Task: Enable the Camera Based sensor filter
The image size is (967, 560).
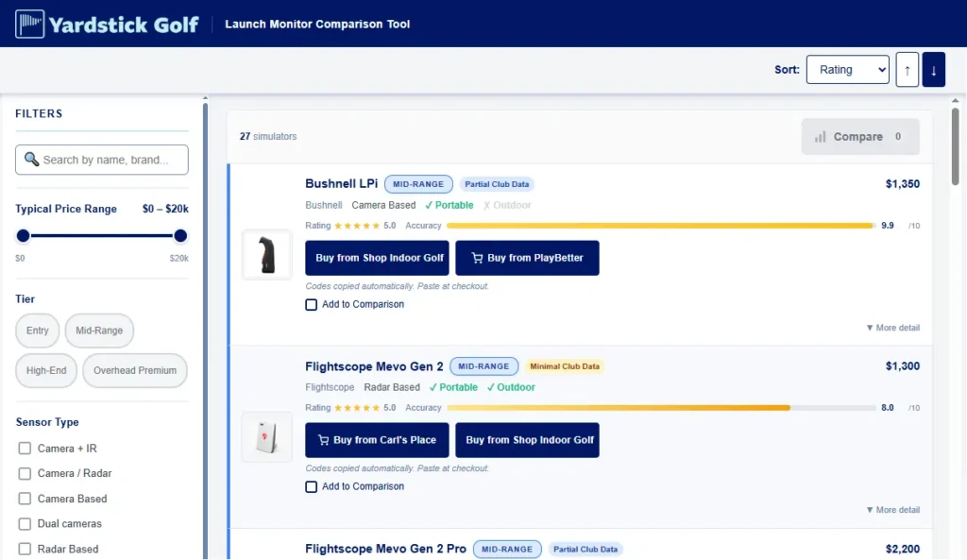Action: [x=25, y=499]
